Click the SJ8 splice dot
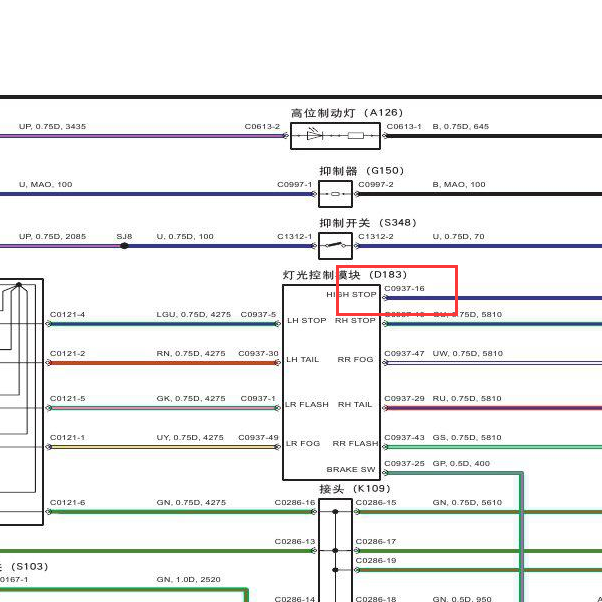Screen dimensions: 602x602 click(x=124, y=246)
